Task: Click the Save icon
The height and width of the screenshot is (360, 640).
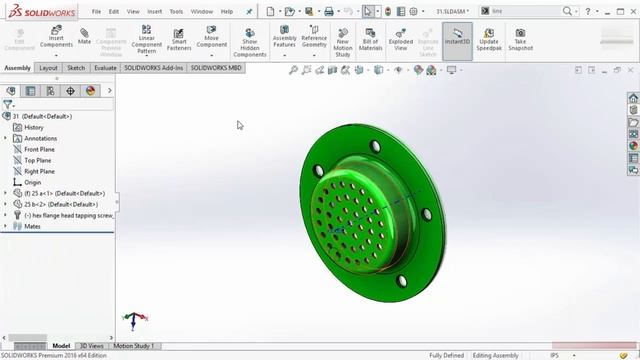Action: tap(309, 11)
